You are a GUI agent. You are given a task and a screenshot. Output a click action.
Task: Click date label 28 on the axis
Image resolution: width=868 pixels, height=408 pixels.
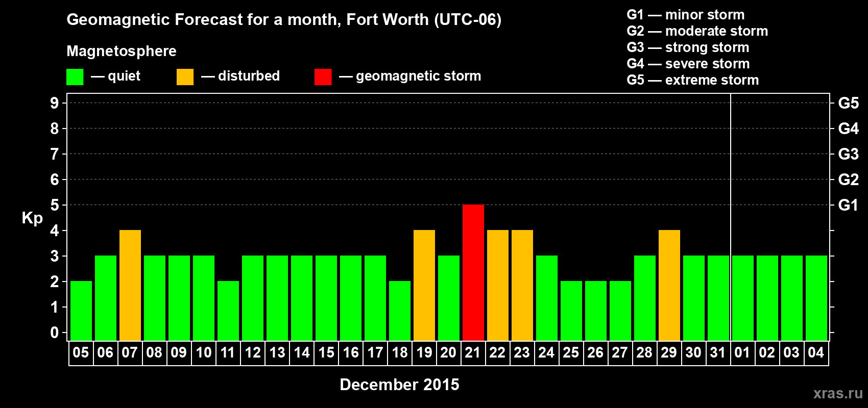pyautogui.click(x=644, y=352)
